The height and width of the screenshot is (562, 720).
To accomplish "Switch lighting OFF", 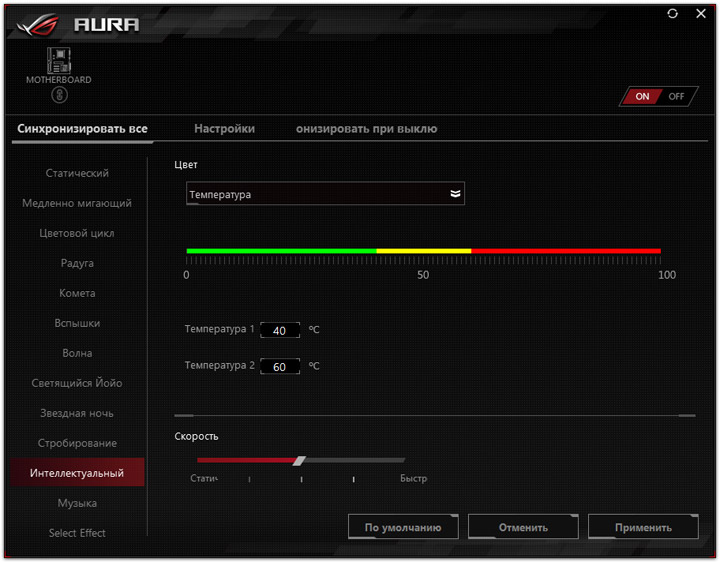I will [x=676, y=96].
